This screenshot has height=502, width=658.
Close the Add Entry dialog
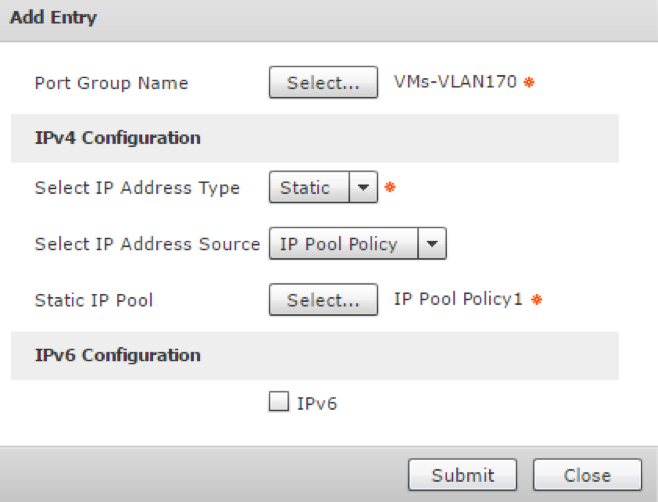(587, 475)
